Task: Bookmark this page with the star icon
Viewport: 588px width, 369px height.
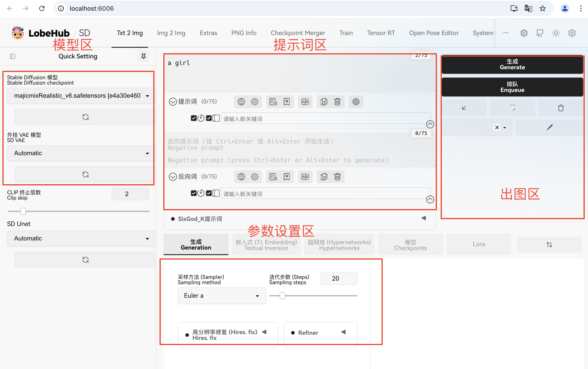Action: click(x=542, y=8)
